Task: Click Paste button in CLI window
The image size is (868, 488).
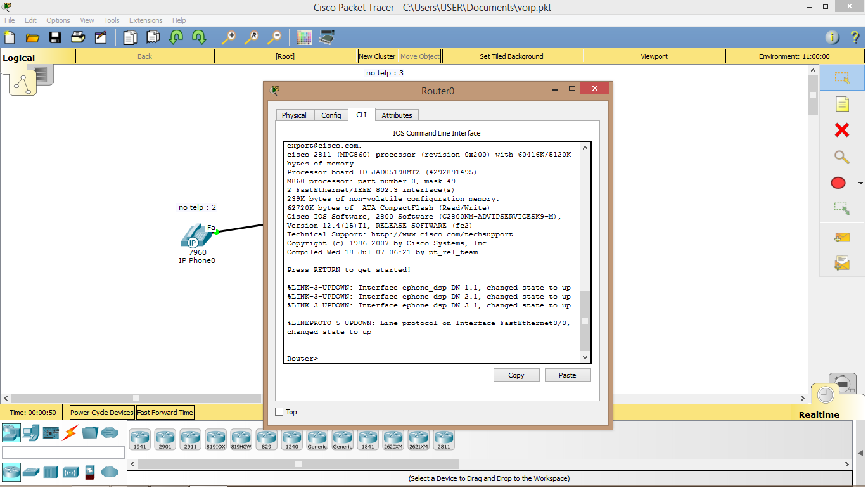Action: pos(568,375)
